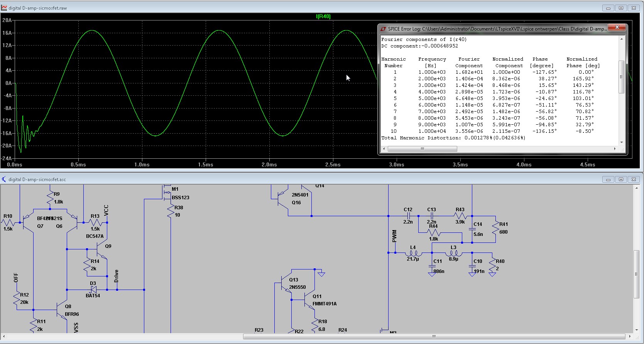Select the Q13 2N5550 transistor symbol
This screenshot has width=644, height=344.
tap(286, 283)
